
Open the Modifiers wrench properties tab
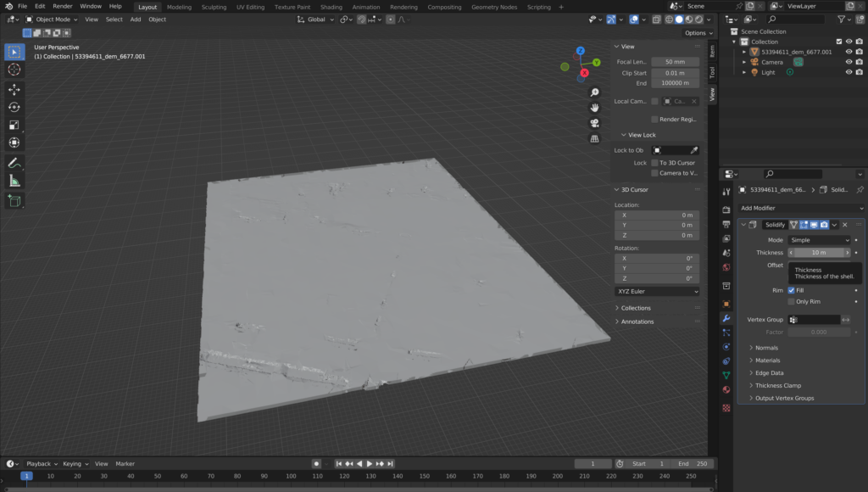pos(726,318)
